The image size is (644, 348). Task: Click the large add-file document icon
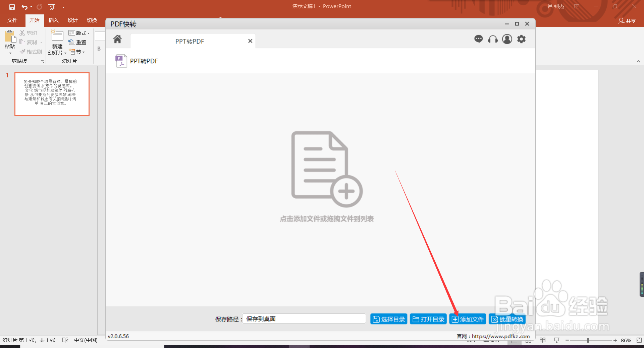tap(327, 169)
